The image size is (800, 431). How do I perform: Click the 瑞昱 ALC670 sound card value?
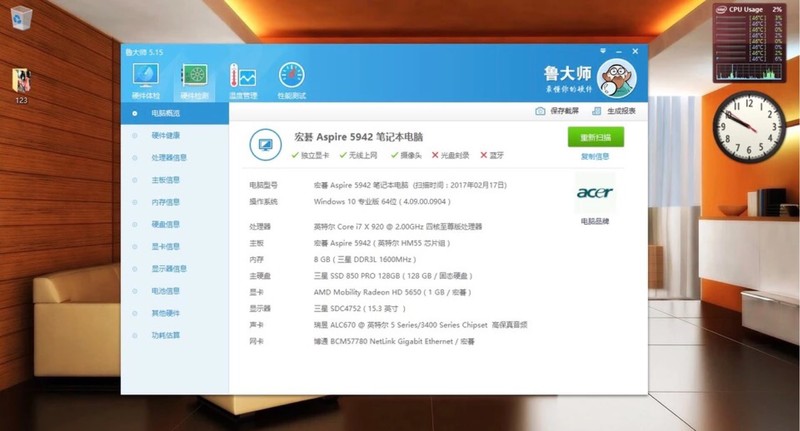pos(420,325)
